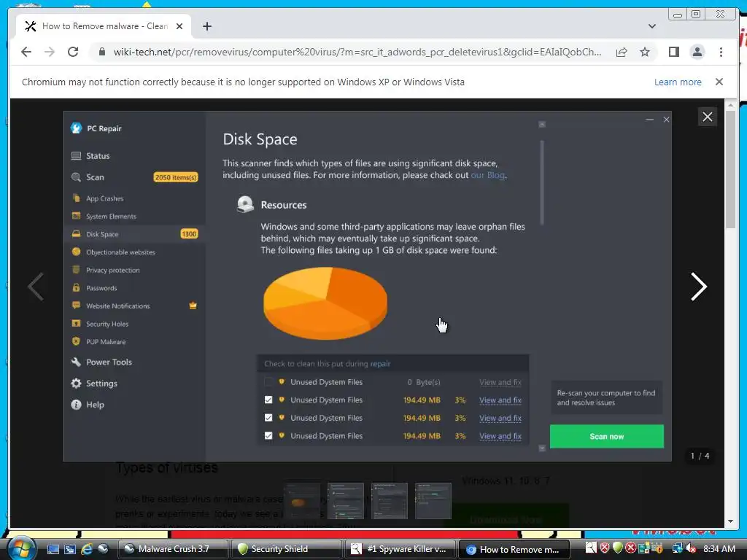Open the tab search chevron dropdown
The height and width of the screenshot is (560, 747).
(x=651, y=26)
